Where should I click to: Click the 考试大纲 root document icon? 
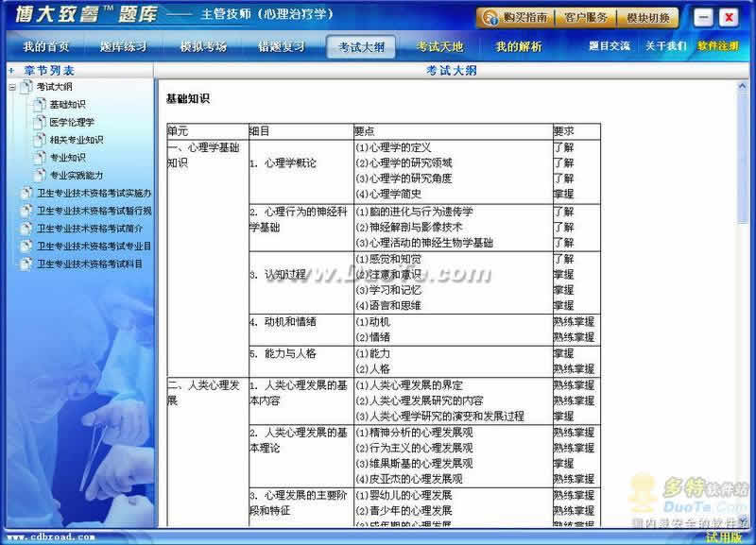(x=27, y=87)
